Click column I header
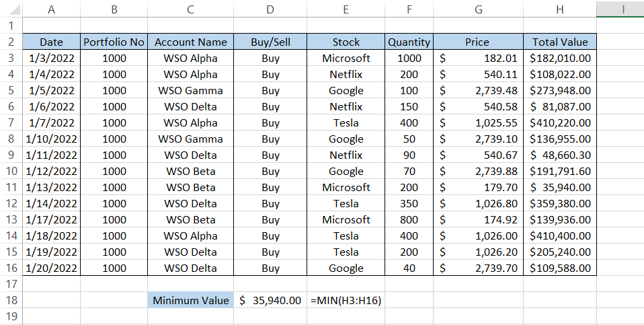 coord(620,9)
